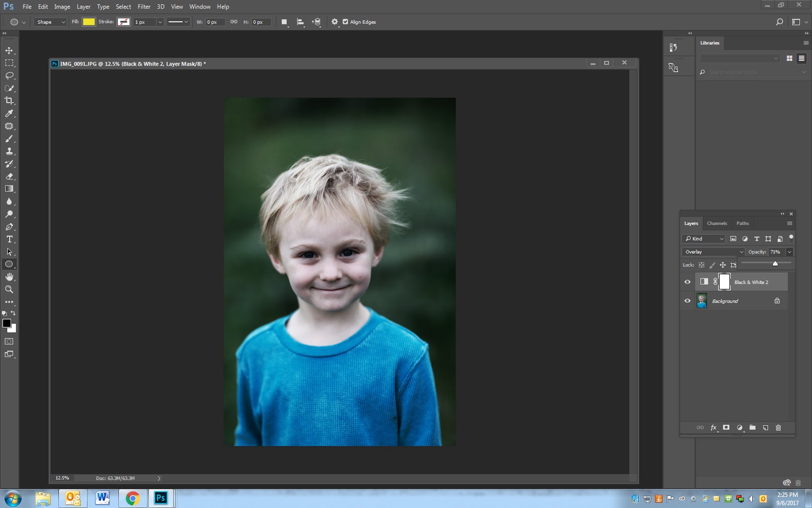Click the Delete layer trash icon
Viewport: 812px width, 508px height.
coord(779,428)
